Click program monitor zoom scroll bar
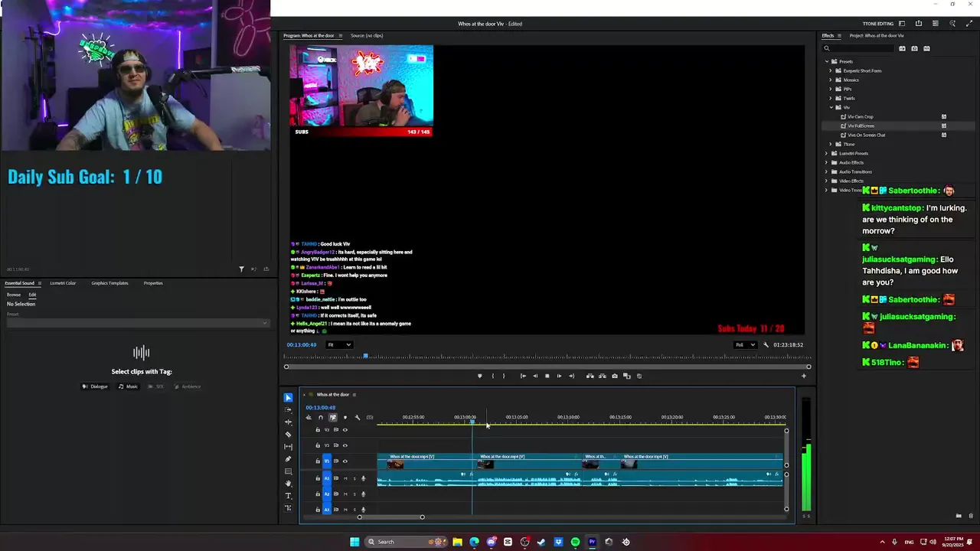 pyautogui.click(x=547, y=367)
